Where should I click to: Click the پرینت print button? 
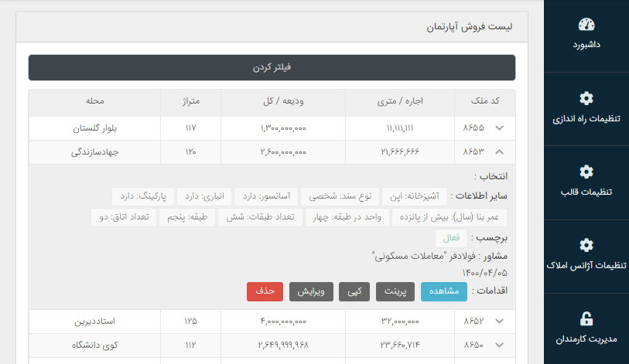(395, 291)
